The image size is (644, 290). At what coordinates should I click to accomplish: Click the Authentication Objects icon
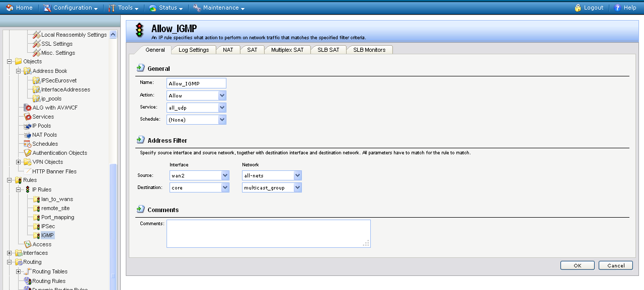click(28, 153)
